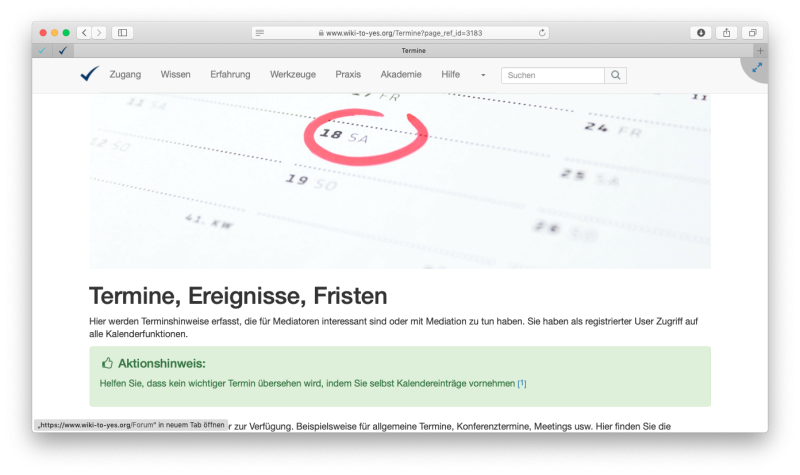The image size is (800, 475).
Task: Toggle the reader view in address bar
Action: tap(260, 33)
